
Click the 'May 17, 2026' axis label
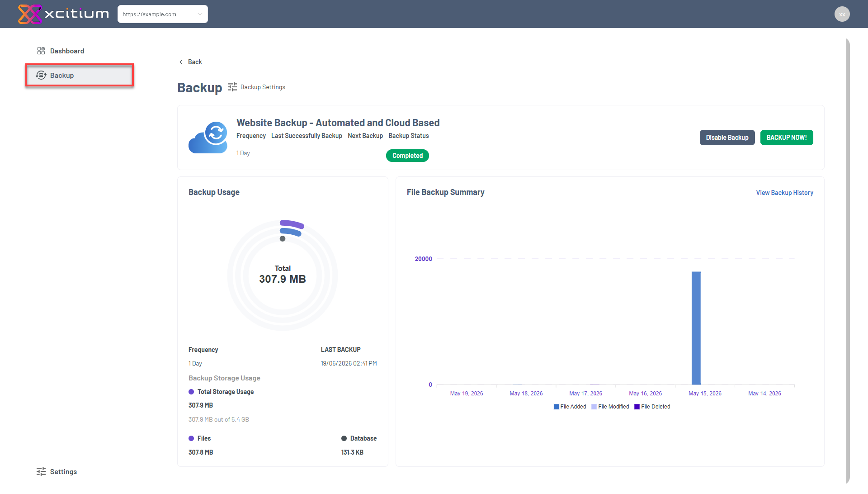(586, 394)
